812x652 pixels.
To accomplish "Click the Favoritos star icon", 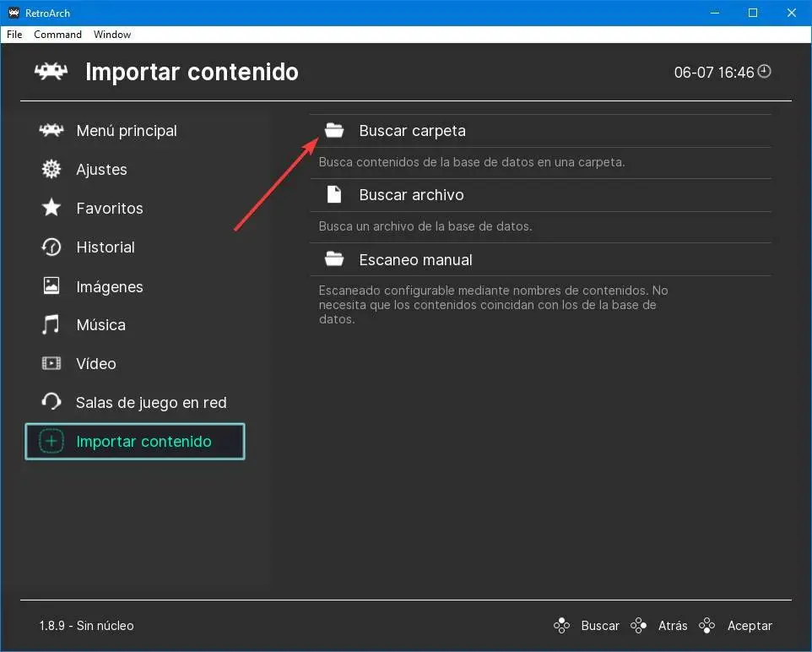I will tap(51, 208).
